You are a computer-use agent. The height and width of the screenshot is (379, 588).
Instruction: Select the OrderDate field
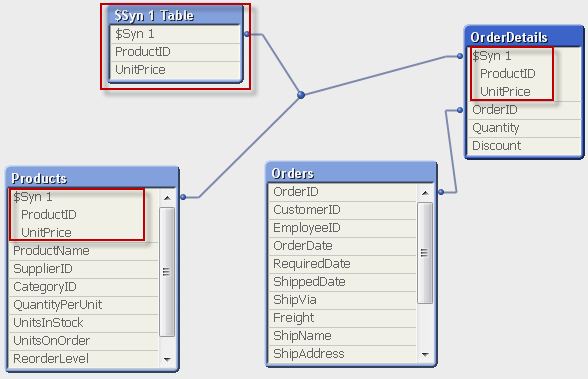coord(343,246)
